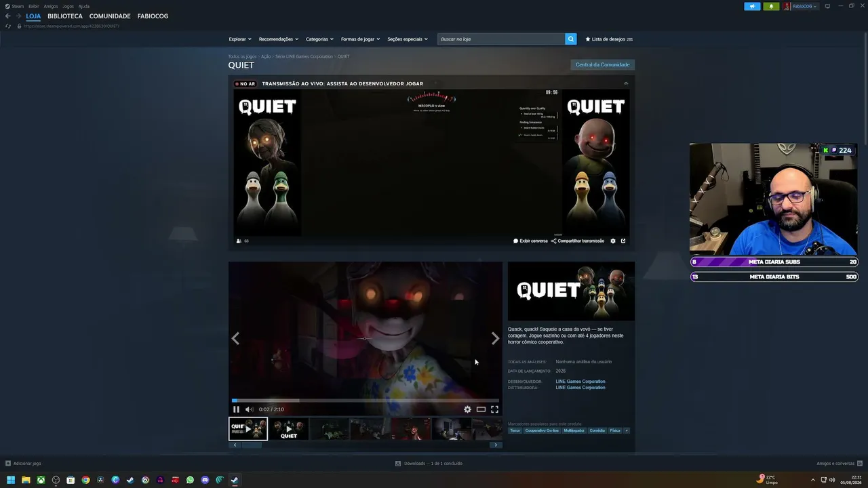Click Compartilhar transmissão share button

coord(578,241)
